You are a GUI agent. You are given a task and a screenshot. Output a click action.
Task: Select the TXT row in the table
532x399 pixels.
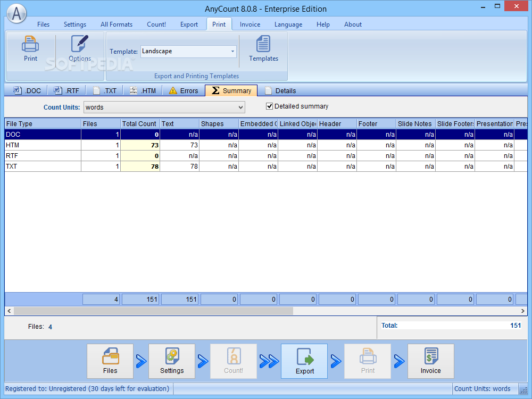266,166
